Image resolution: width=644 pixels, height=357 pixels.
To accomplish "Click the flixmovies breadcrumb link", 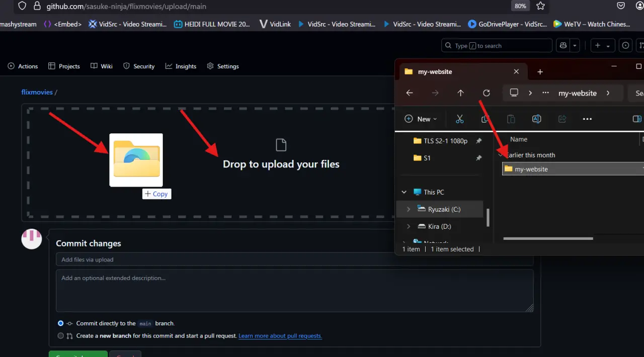I will (x=37, y=93).
